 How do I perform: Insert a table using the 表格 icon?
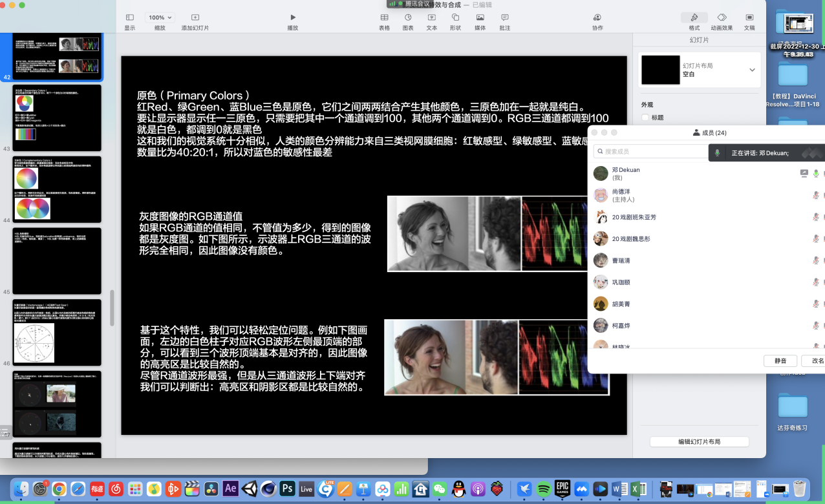point(384,17)
